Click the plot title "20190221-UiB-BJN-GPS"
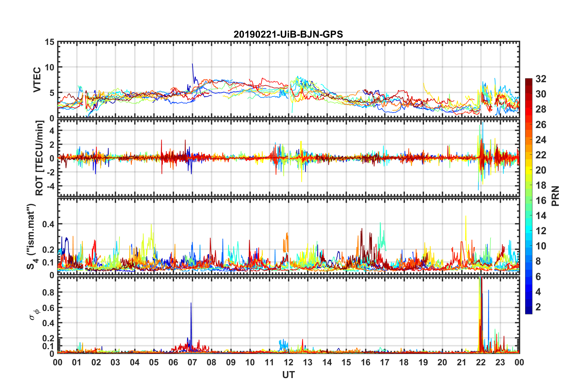Image resolution: width=577 pixels, height=392 pixels. pos(288,34)
